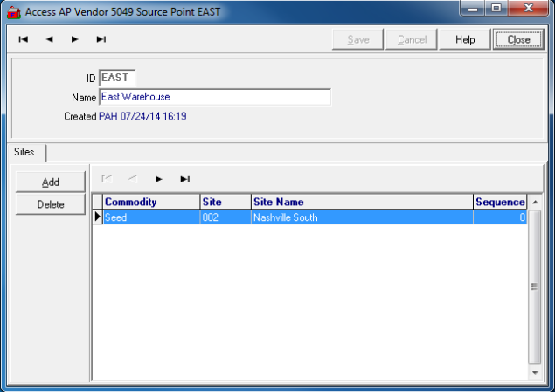Jump to last row in Sites grid navigator
Screen dimensions: 555x392
184,179
